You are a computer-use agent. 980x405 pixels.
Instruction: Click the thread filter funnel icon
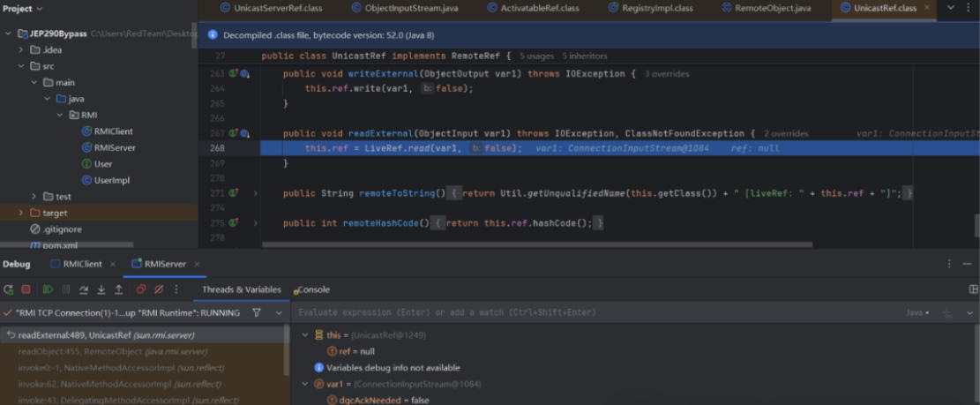257,312
